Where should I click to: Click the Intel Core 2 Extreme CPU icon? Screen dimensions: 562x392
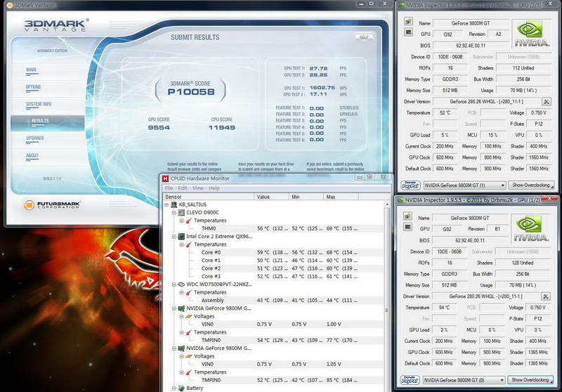(x=181, y=237)
